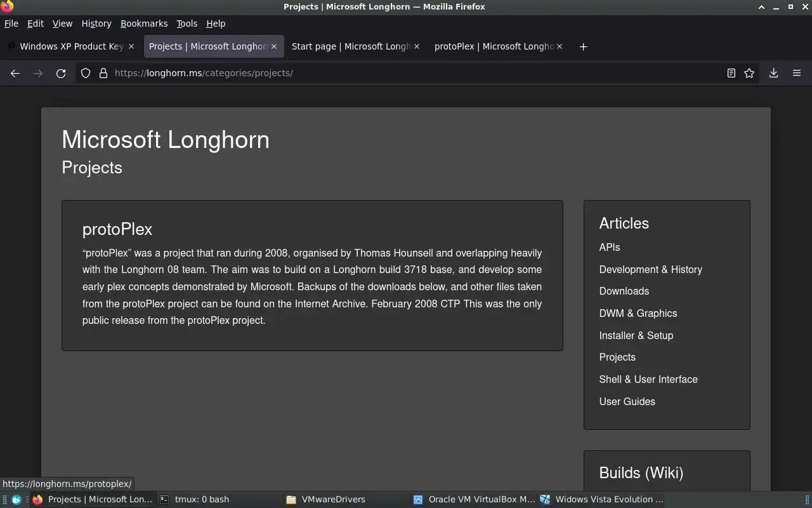Open the Firefox application menu
This screenshot has height=508, width=812.
coord(797,73)
